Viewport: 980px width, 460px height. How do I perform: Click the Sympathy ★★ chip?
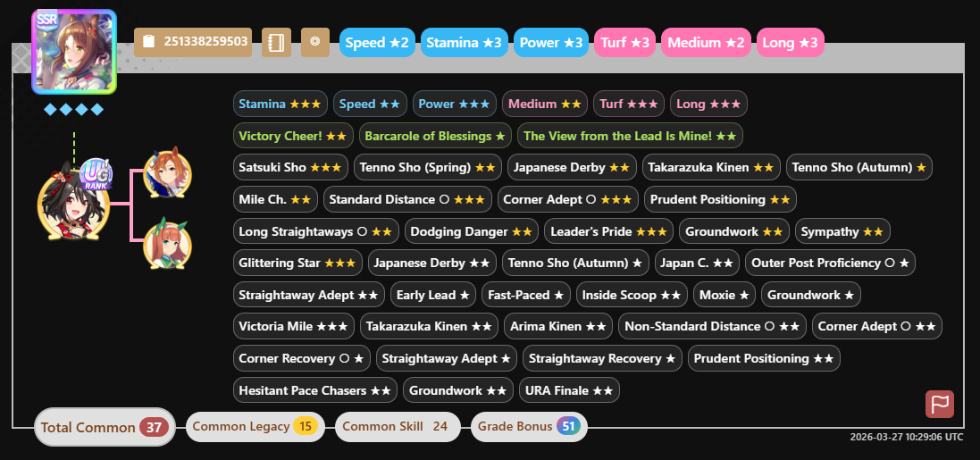[842, 231]
